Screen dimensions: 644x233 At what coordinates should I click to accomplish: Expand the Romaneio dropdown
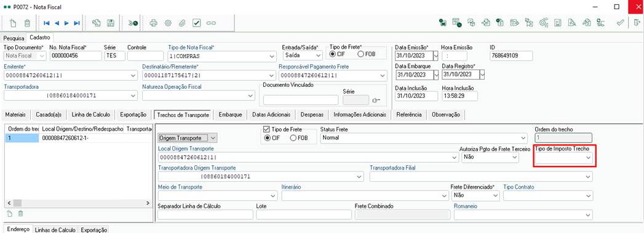(589, 215)
